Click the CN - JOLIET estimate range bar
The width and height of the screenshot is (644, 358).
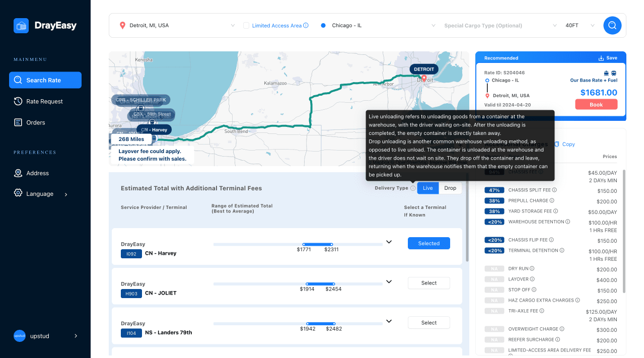298,284
